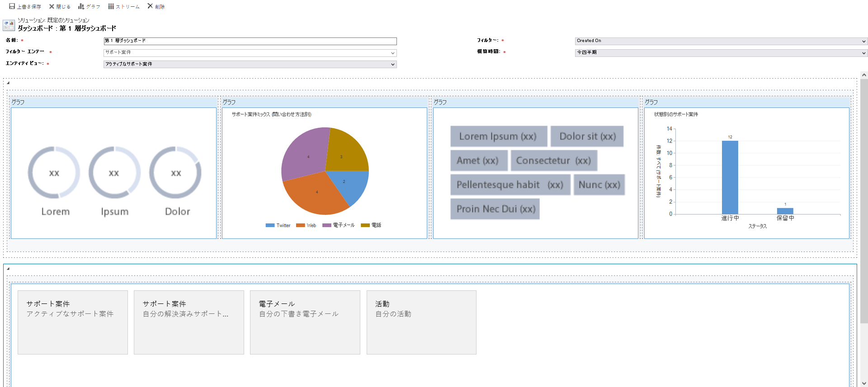Click the 上書き保存 save icon

tap(12, 6)
